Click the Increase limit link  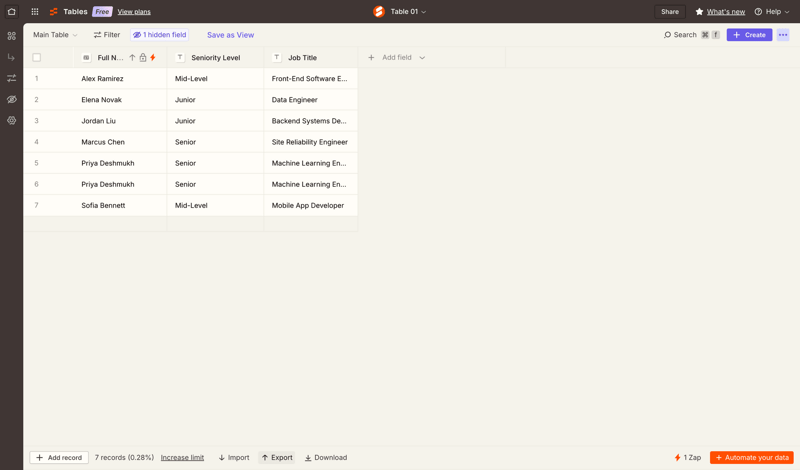click(182, 458)
